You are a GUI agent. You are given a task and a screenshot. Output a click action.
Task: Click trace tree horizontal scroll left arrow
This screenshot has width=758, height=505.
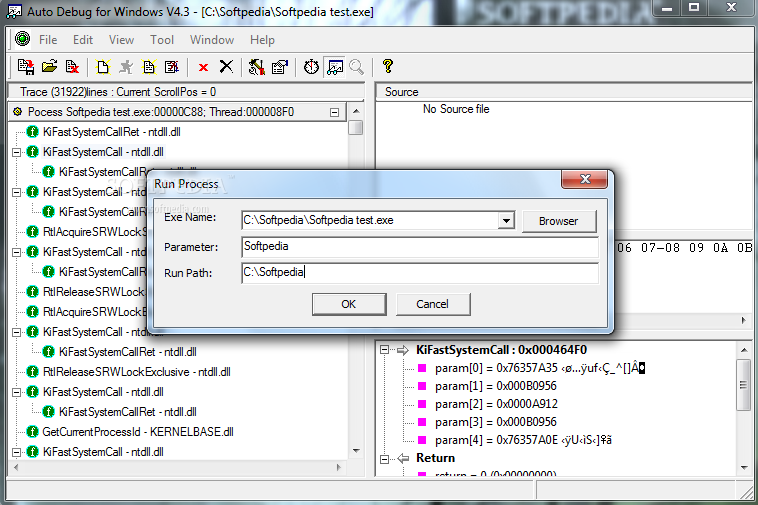[16, 467]
